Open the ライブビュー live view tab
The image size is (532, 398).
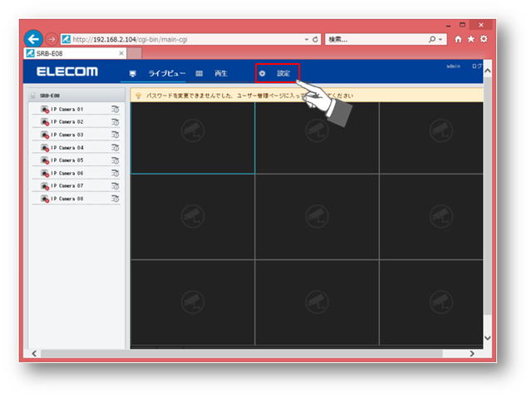click(166, 73)
